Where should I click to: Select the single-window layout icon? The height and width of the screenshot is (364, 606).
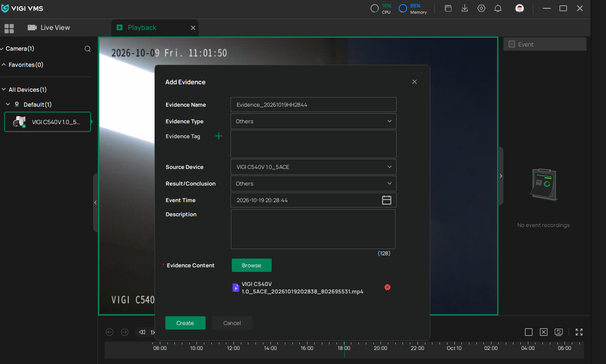pyautogui.click(x=529, y=332)
